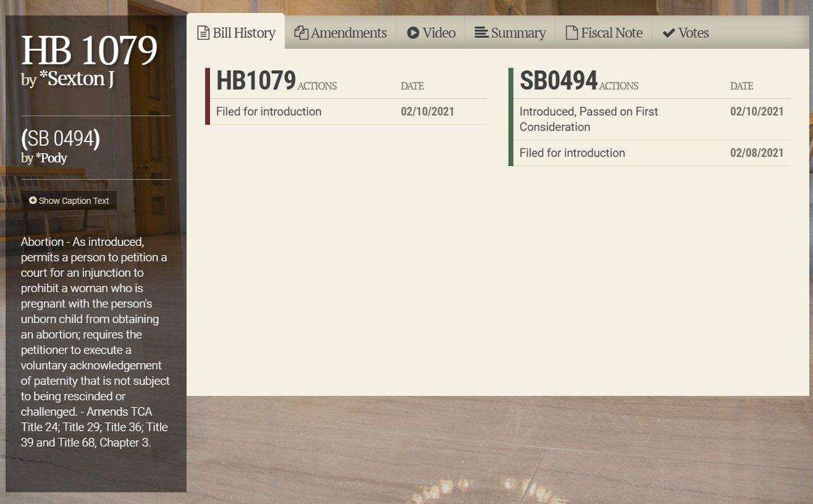Select 'Introduced, Passed on First Consideration' row

click(652, 119)
